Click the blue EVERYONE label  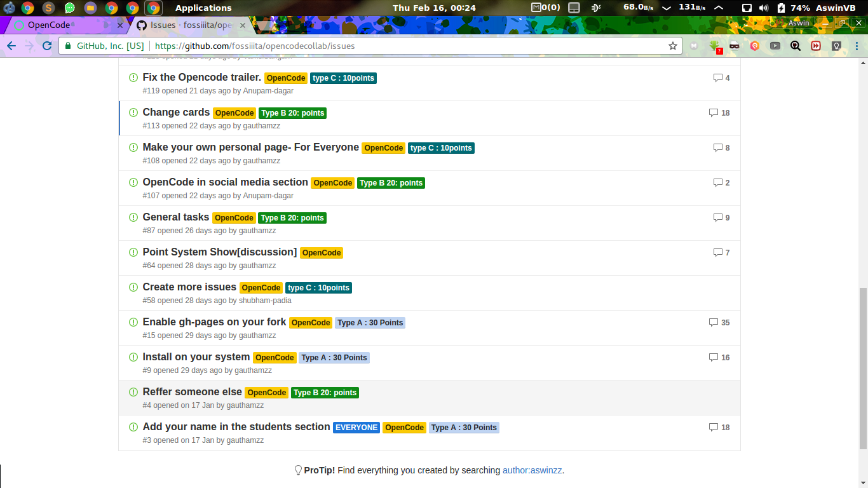click(x=356, y=428)
